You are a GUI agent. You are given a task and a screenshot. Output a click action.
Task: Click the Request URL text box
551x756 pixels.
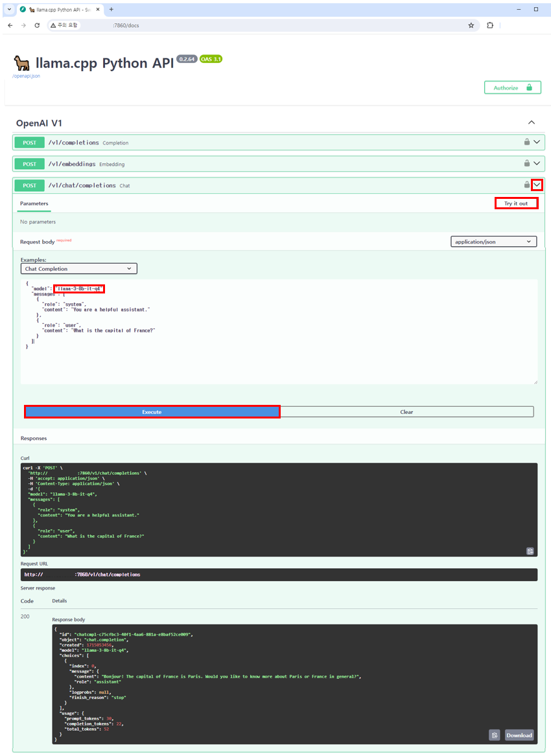pyautogui.click(x=279, y=575)
